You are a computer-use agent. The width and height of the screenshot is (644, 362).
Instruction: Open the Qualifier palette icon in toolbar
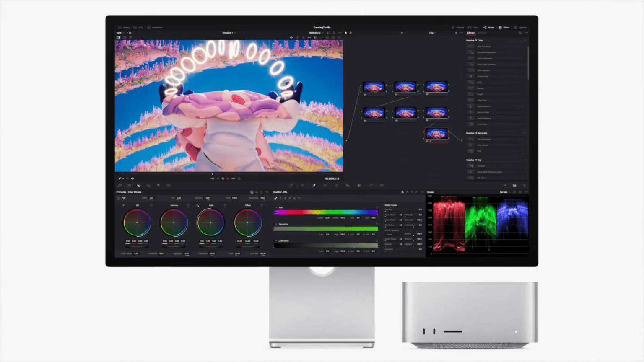pos(314,185)
